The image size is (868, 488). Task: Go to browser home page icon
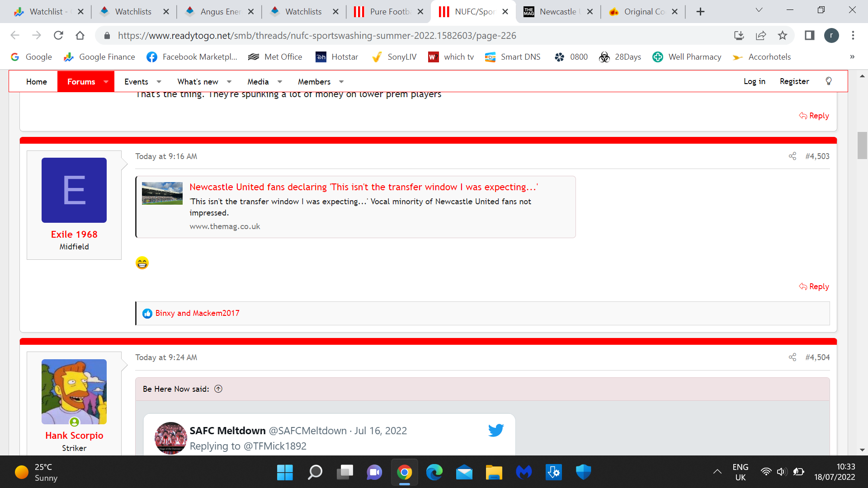tap(80, 35)
